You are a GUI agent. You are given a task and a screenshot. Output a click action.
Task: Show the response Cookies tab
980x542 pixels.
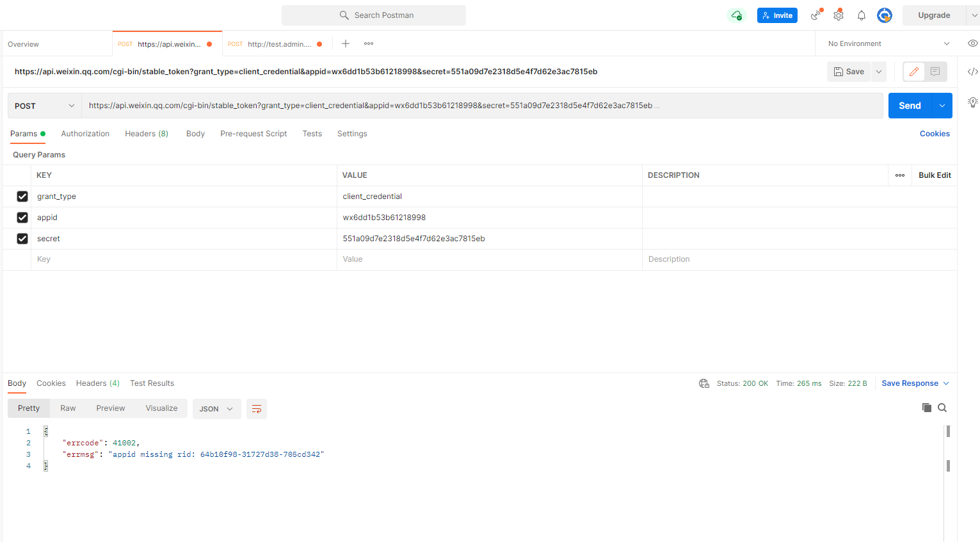51,383
